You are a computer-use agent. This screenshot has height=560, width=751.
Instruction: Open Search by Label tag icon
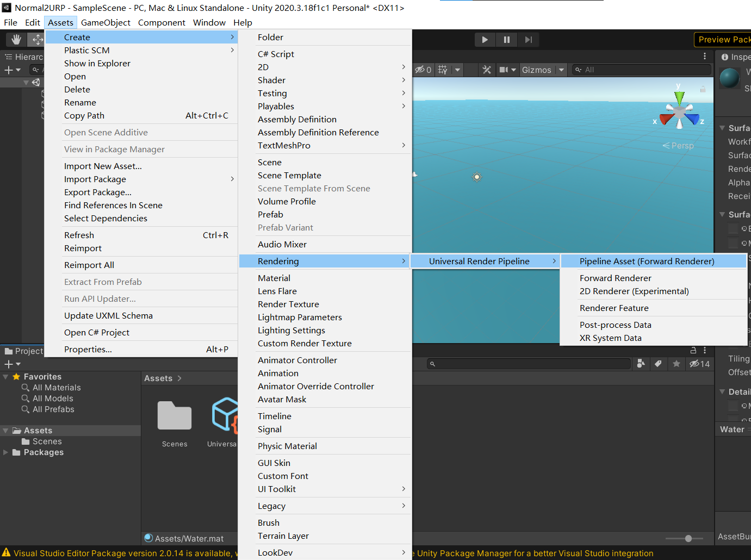(658, 364)
